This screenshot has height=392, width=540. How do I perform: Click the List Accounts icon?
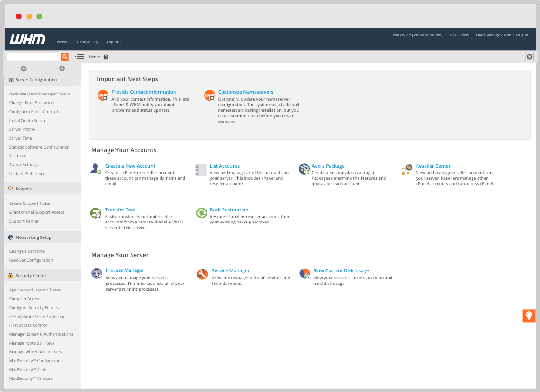201,170
